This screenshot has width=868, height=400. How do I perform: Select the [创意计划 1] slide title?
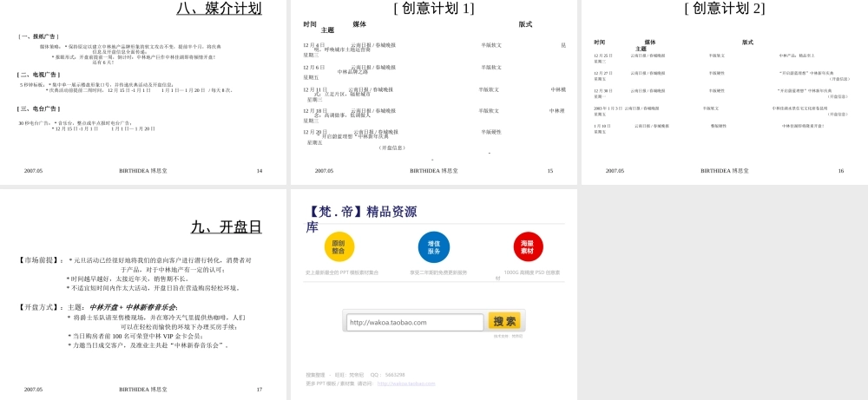(x=434, y=9)
